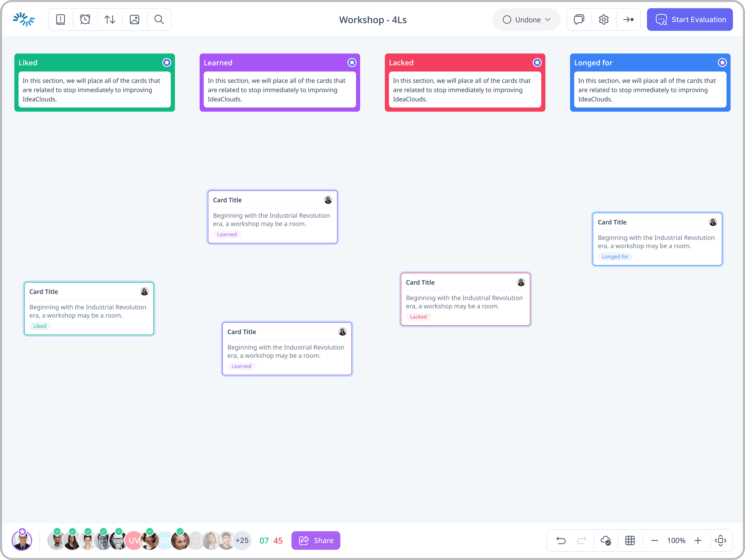Click the Start Evaluation button

690,20
